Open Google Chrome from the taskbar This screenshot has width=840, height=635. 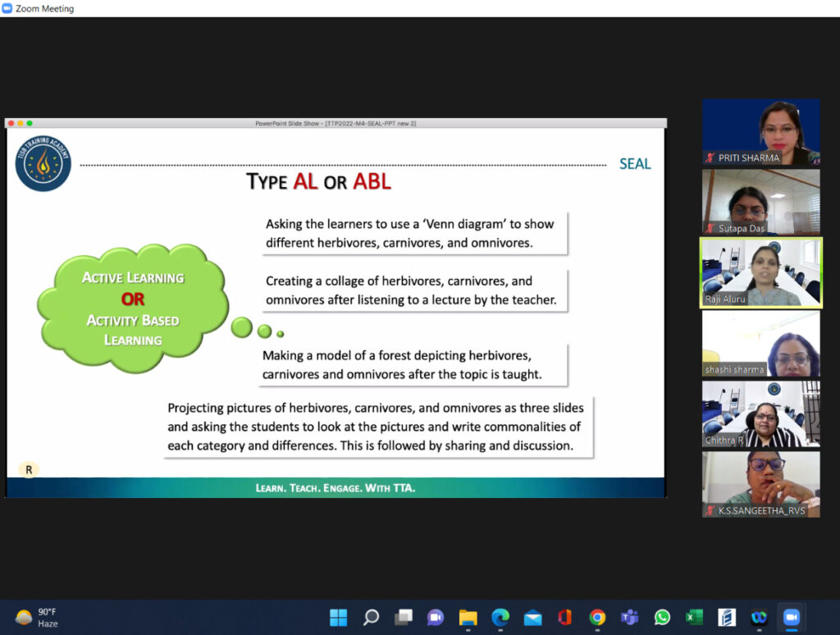597,618
